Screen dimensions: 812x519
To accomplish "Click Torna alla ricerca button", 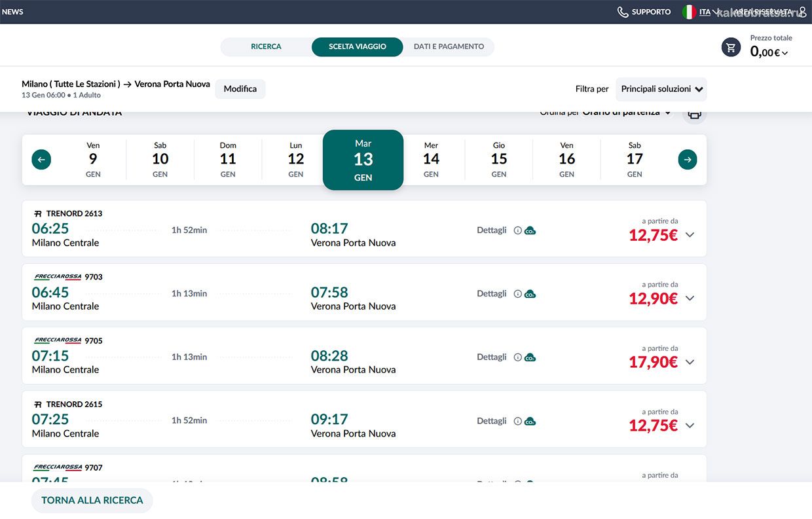I will (x=92, y=500).
